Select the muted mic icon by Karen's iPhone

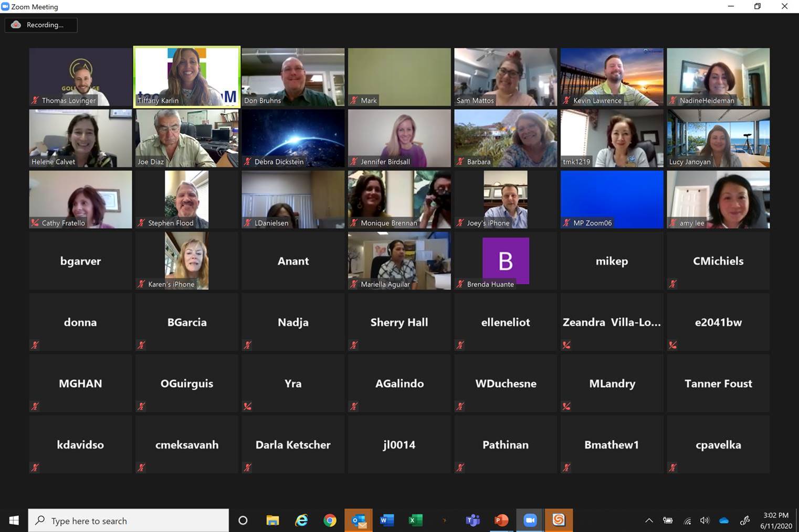[141, 284]
